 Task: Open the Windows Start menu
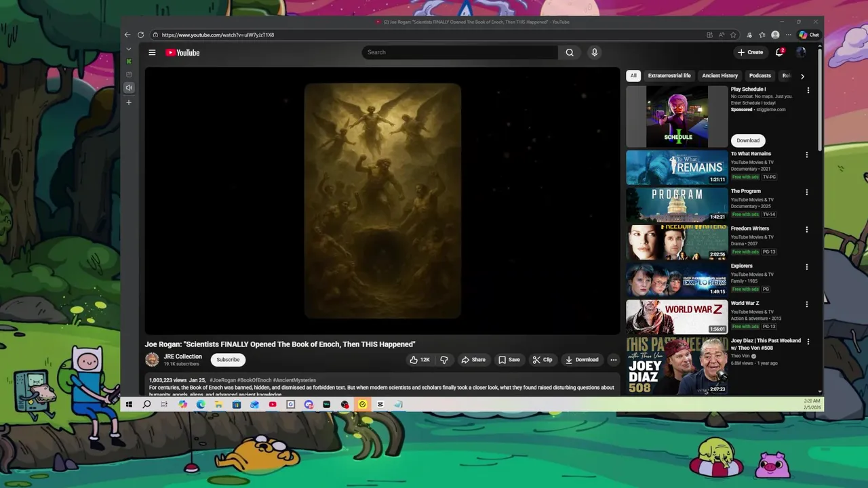coord(129,405)
